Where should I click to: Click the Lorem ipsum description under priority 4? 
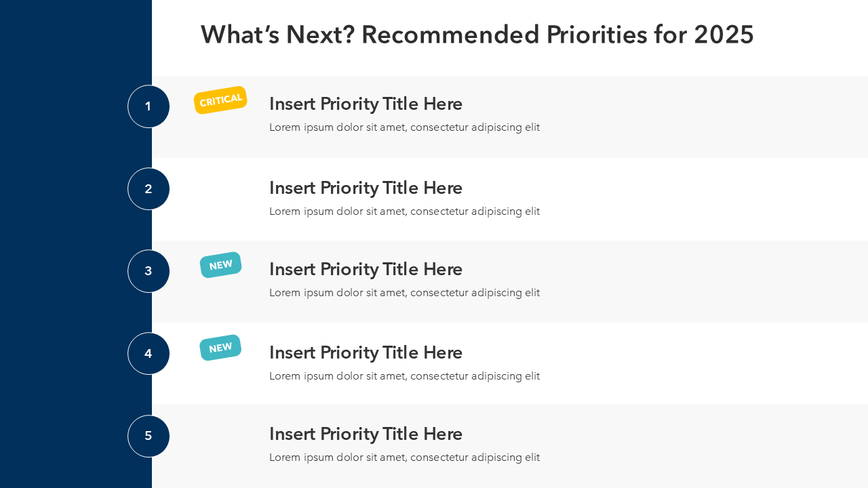[x=404, y=376]
